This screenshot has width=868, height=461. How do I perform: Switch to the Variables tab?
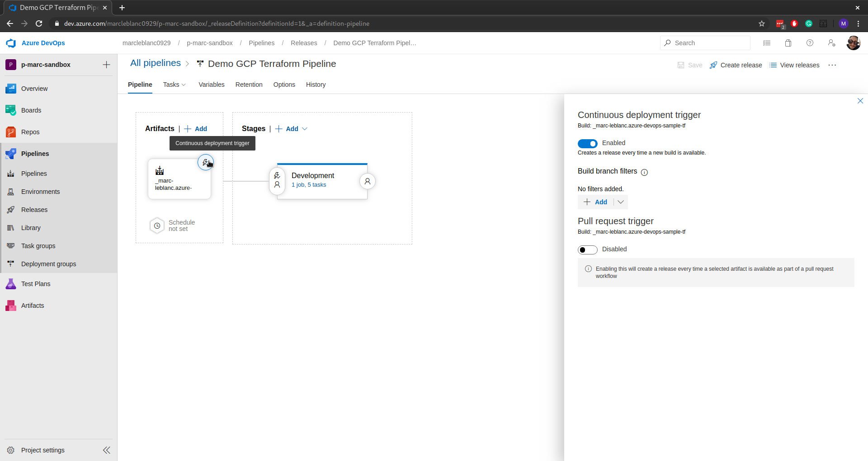(x=211, y=85)
